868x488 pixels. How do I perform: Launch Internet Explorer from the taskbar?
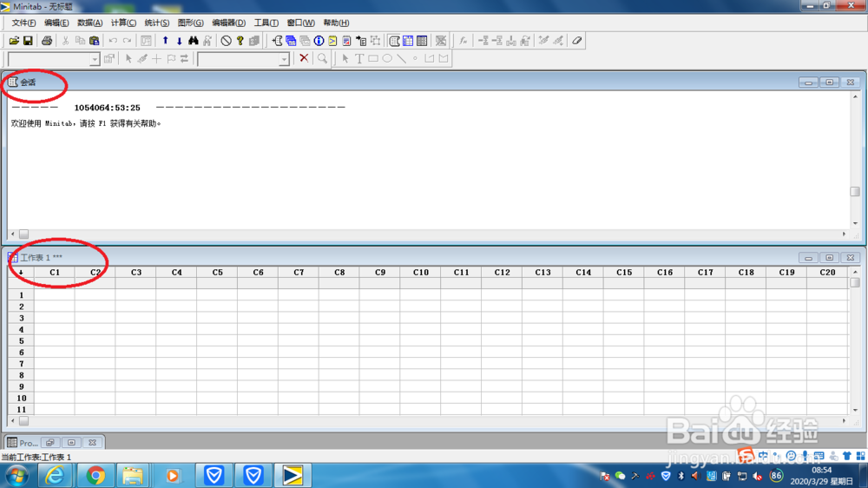point(54,476)
